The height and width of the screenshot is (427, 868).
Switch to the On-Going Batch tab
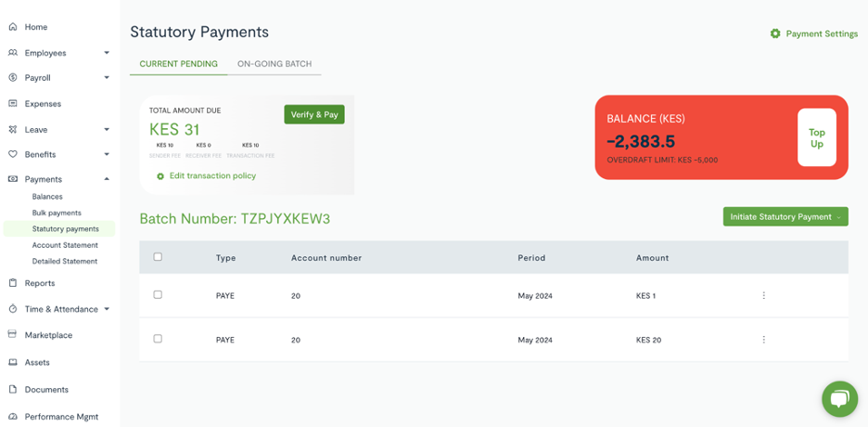coord(274,64)
